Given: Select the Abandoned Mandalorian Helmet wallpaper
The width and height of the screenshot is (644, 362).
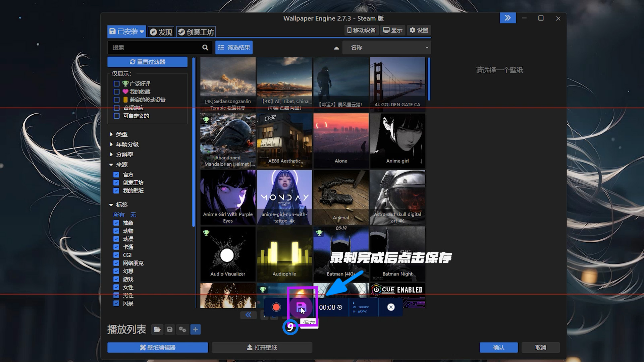Looking at the screenshot, I should [228, 141].
